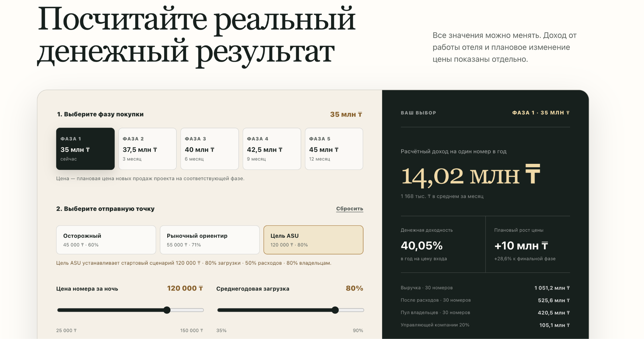This screenshot has width=644, height=339.
Task: Click the 35 млн ₸ selected phase price
Action: (346, 114)
